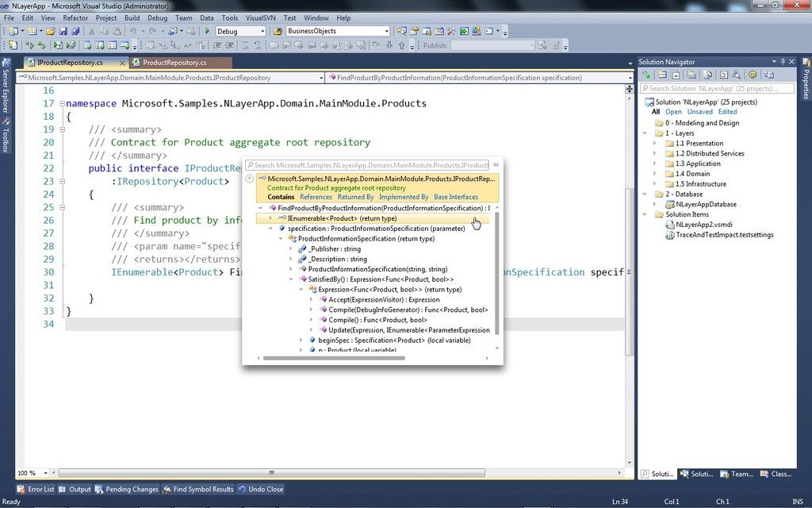
Task: Collapse the summary comment outlining at line 19
Action: click(62, 129)
